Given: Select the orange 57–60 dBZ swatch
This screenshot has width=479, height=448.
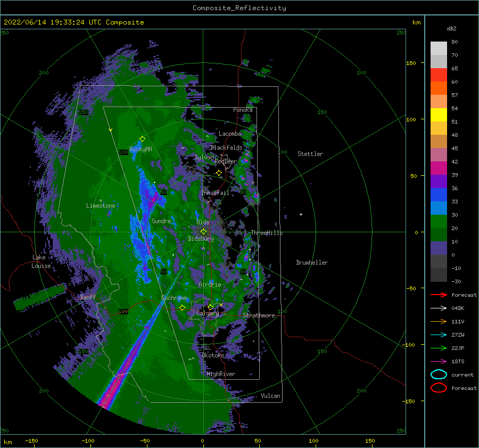Looking at the screenshot, I should (439, 88).
